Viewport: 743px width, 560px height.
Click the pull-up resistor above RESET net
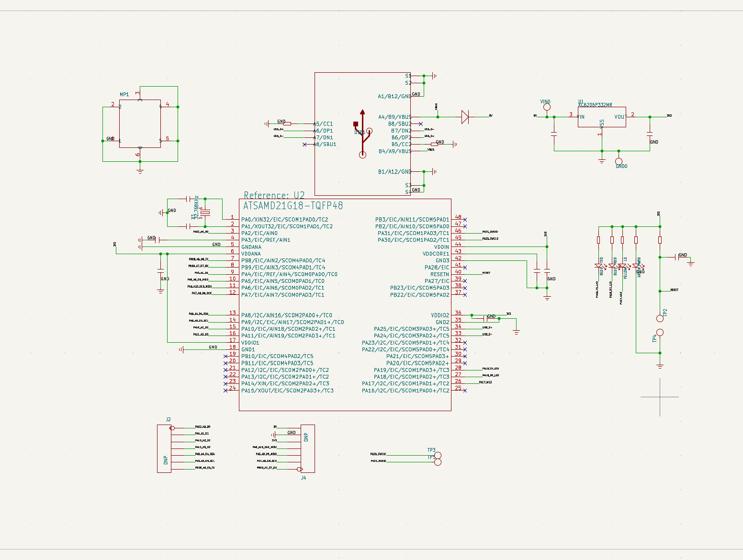660,240
